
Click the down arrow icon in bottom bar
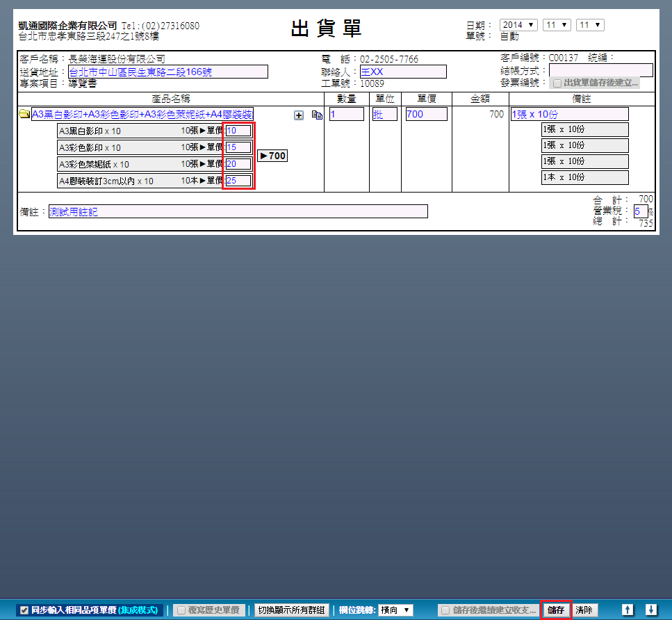click(x=651, y=610)
